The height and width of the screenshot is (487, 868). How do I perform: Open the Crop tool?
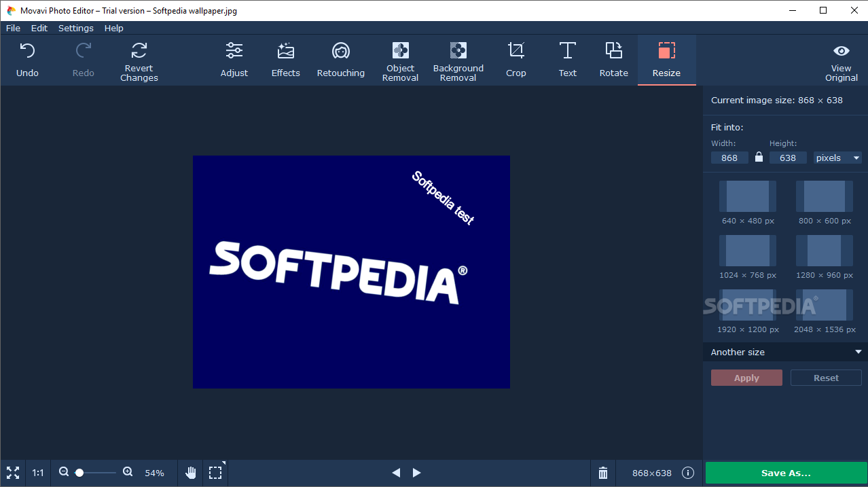coord(516,60)
